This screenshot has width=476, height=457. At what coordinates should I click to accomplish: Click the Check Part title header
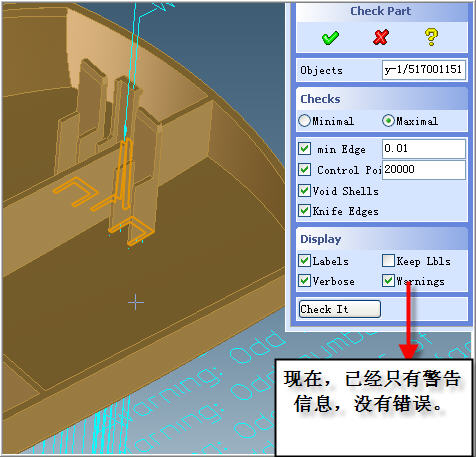tap(381, 12)
